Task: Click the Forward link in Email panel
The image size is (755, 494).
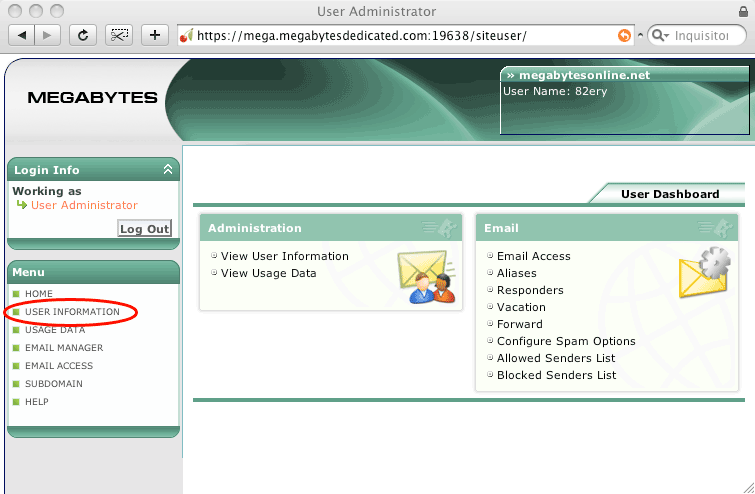Action: pos(520,324)
